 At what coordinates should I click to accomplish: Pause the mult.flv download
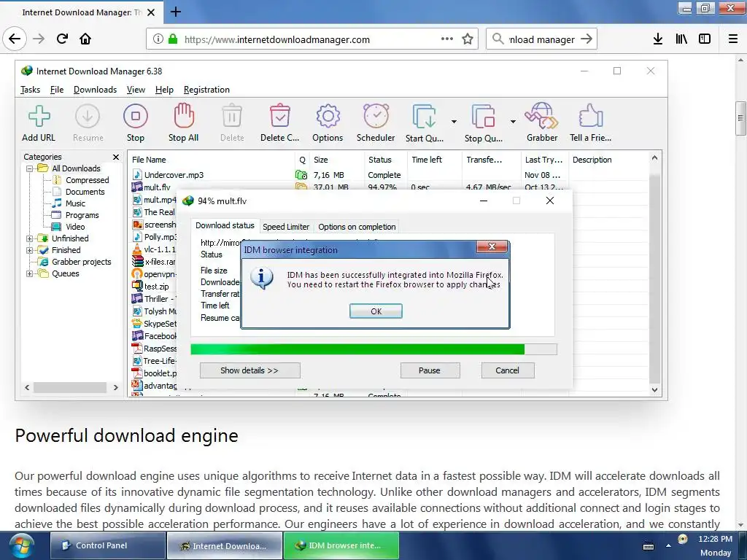click(x=430, y=370)
